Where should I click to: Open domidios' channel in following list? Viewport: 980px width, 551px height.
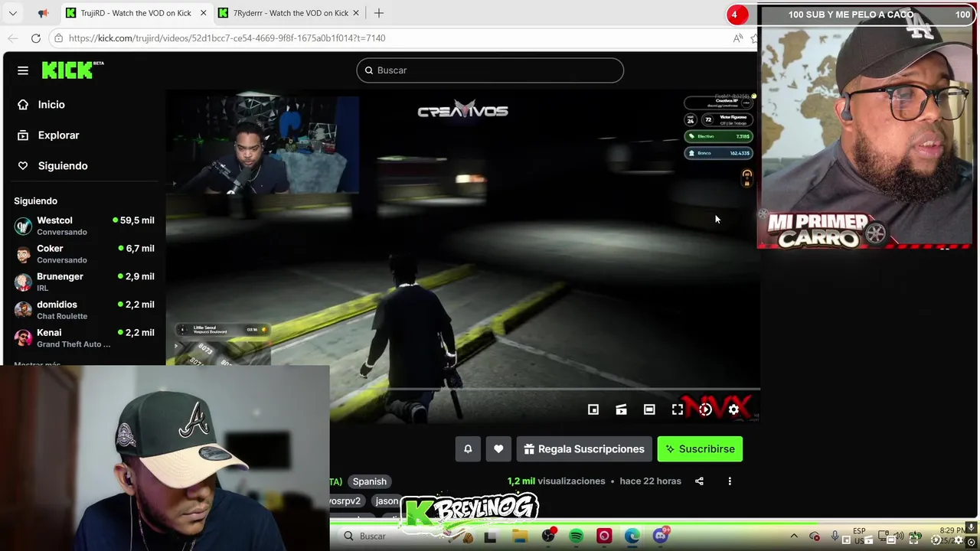(x=84, y=310)
